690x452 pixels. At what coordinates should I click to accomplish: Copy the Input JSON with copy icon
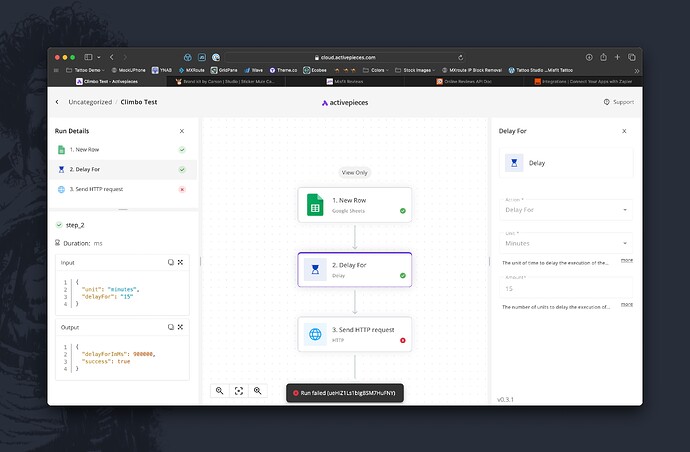pyautogui.click(x=170, y=262)
